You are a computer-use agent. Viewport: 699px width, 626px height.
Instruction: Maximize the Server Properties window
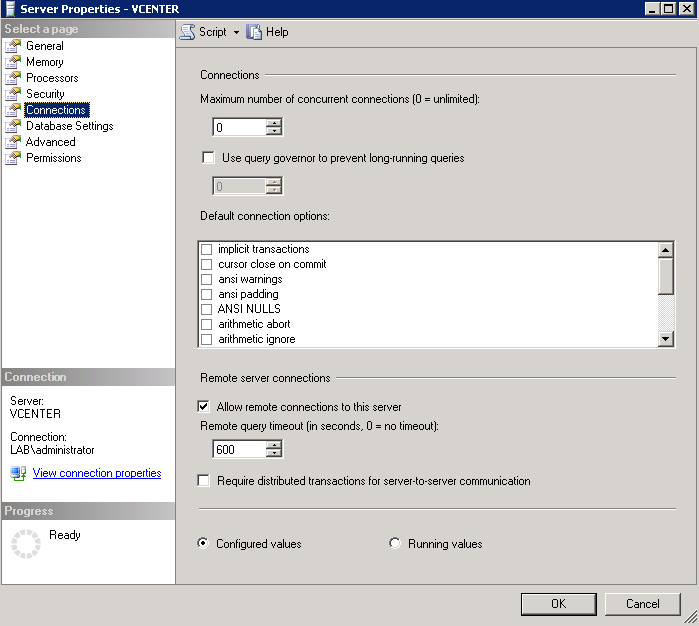click(669, 8)
